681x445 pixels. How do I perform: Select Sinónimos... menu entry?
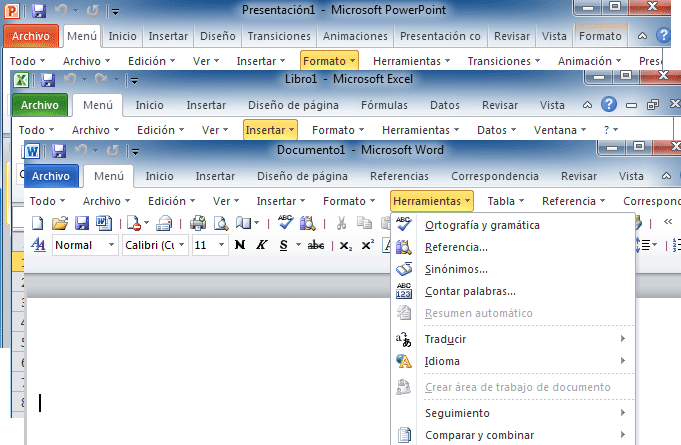point(512,269)
